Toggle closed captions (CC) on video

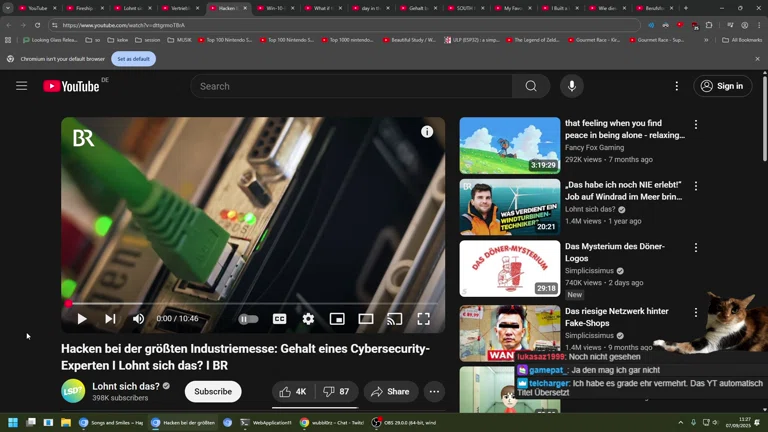[x=280, y=319]
